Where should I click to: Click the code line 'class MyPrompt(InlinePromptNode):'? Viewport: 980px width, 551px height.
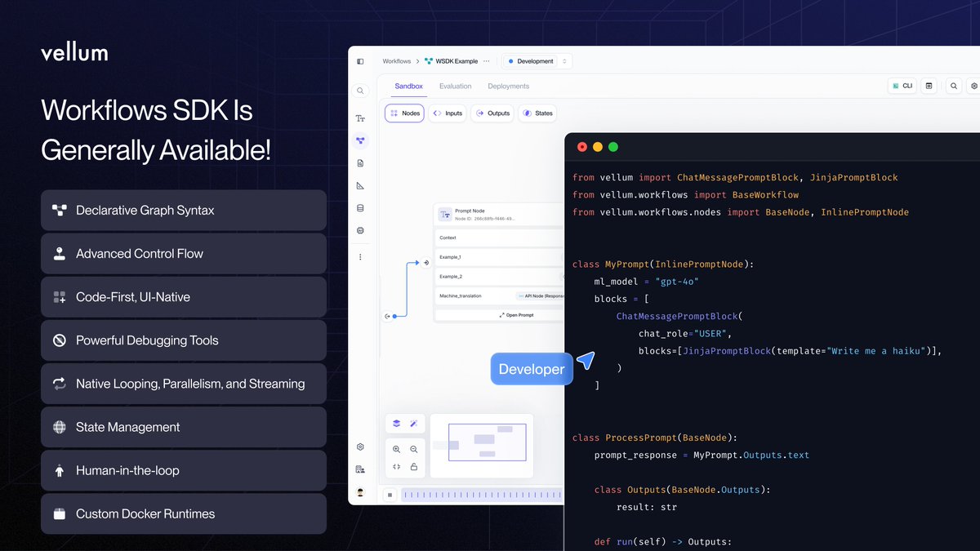tap(663, 264)
